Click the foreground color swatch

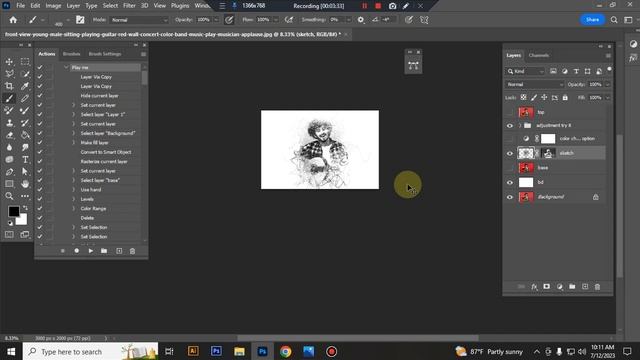pyautogui.click(x=13, y=211)
